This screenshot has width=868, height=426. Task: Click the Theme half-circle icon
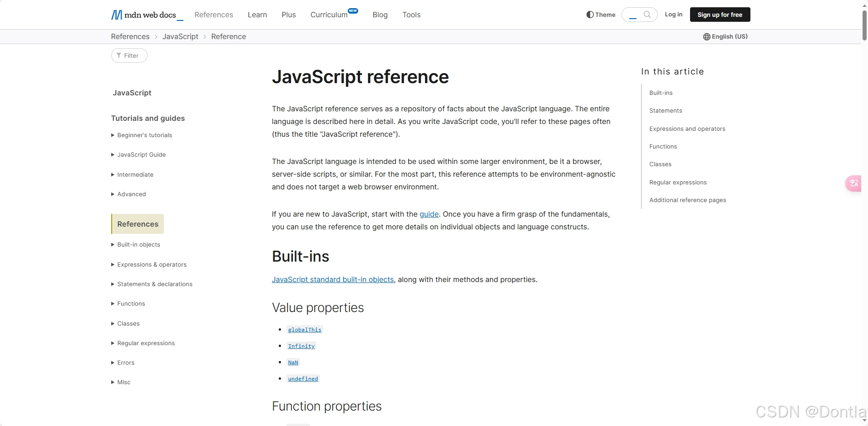coord(590,15)
